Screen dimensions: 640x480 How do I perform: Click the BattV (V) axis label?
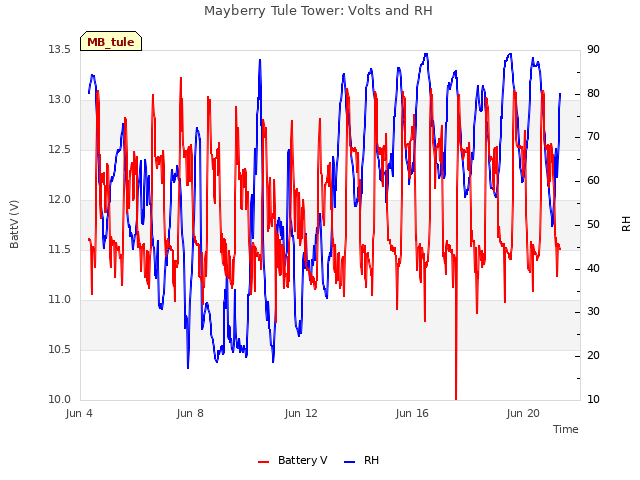(x=14, y=224)
